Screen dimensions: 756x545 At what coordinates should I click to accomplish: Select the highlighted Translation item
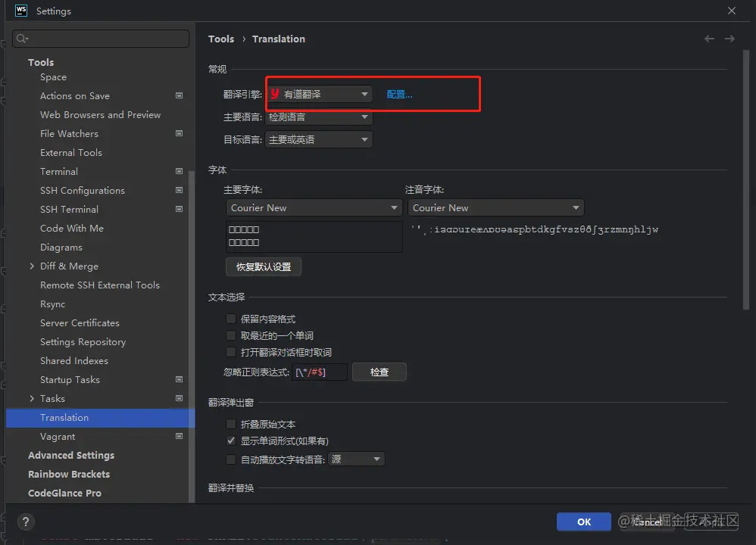(x=100, y=418)
